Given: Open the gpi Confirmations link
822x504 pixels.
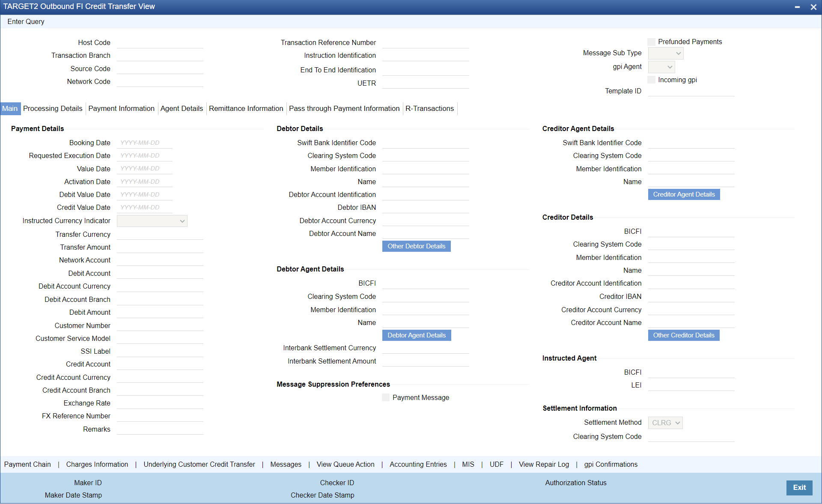Looking at the screenshot, I should [x=611, y=465].
